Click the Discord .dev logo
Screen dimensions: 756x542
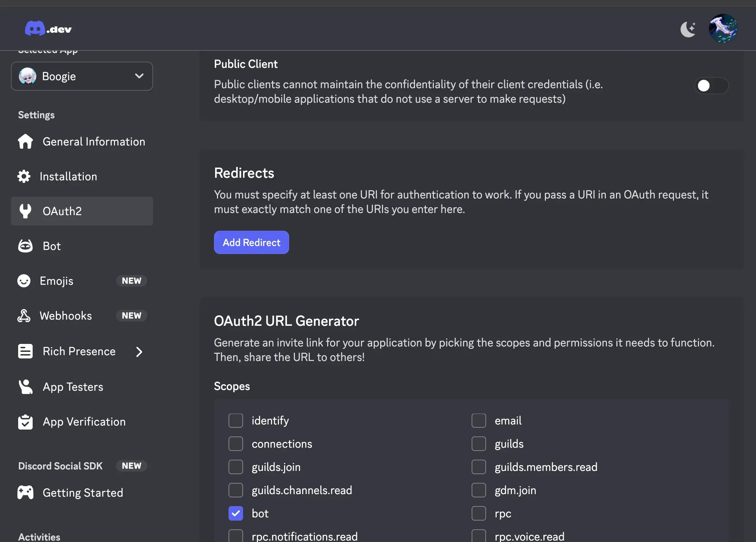pyautogui.click(x=48, y=29)
